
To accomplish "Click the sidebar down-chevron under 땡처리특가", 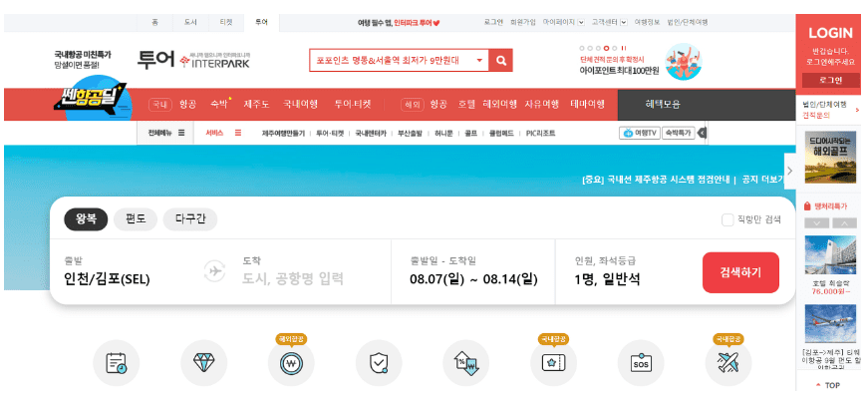I will pyautogui.click(x=816, y=222).
